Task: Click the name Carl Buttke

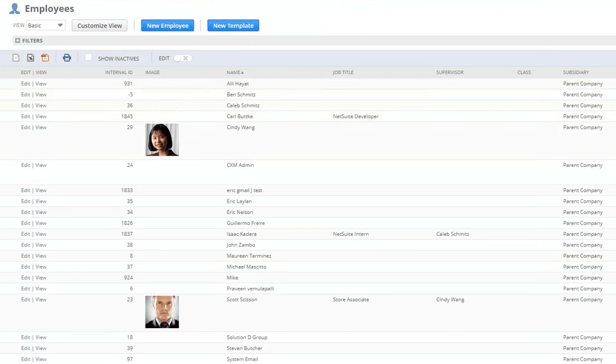Action: [240, 116]
